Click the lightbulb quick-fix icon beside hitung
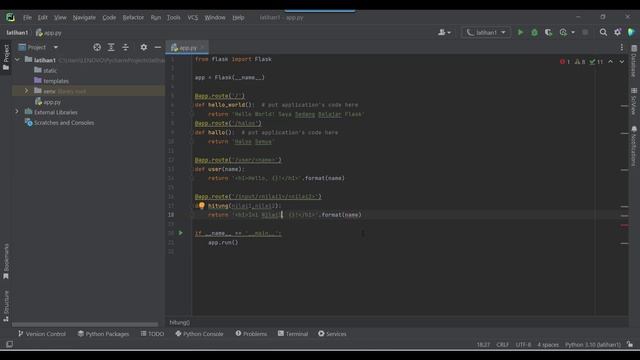 tap(202, 206)
